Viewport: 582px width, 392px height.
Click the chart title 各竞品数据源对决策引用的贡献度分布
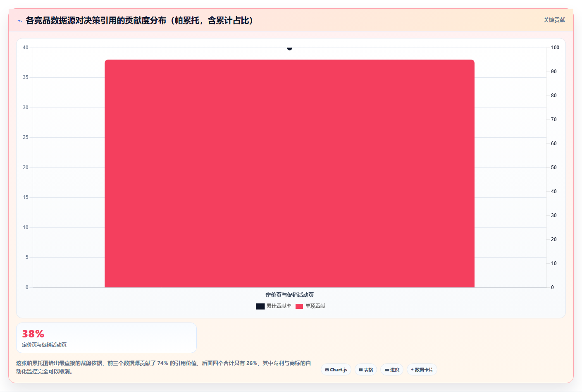(140, 20)
